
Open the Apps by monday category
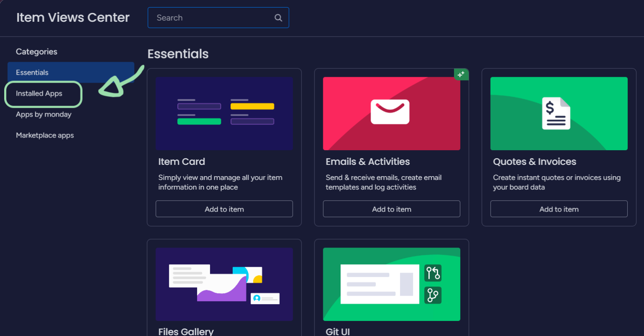click(44, 115)
